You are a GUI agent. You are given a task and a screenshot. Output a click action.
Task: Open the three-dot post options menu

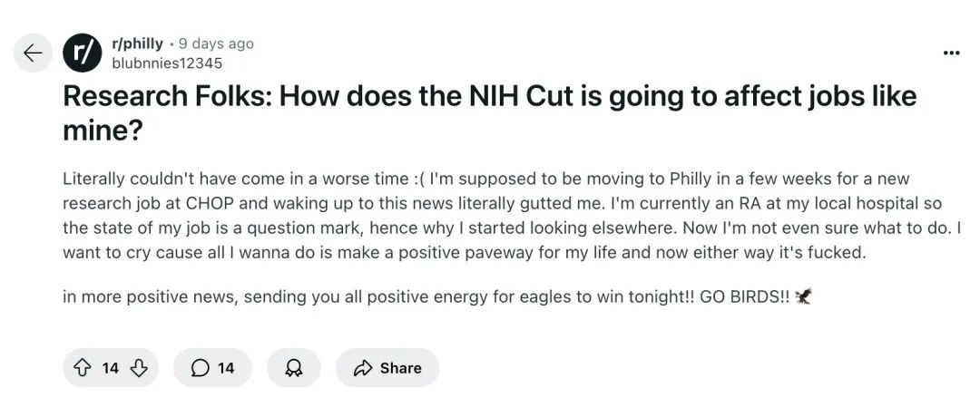(951, 53)
